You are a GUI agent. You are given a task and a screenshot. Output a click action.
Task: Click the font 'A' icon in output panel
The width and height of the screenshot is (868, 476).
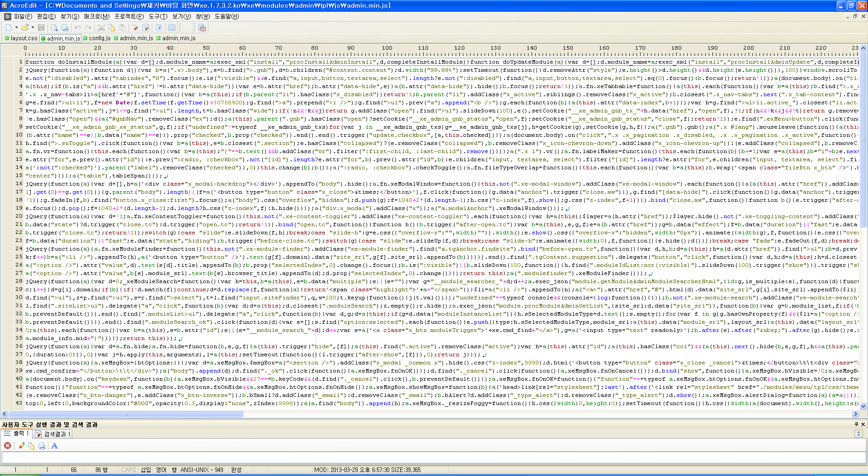(x=54, y=446)
